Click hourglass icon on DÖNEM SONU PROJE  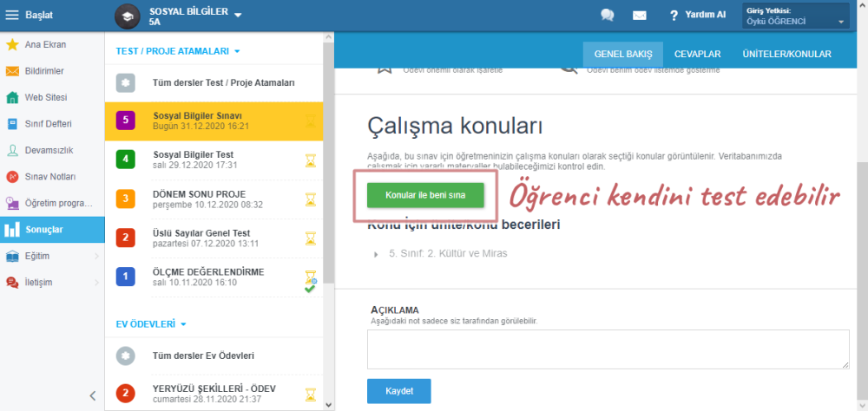click(311, 199)
